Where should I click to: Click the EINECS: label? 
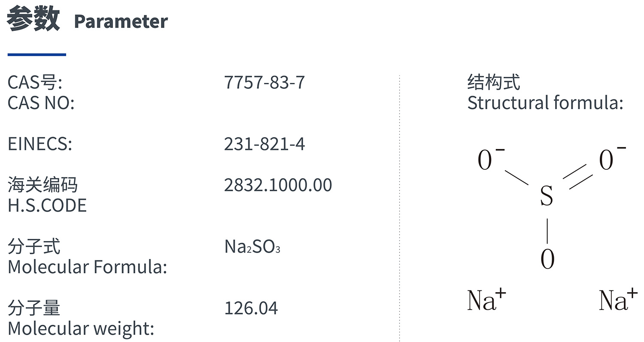point(40,144)
